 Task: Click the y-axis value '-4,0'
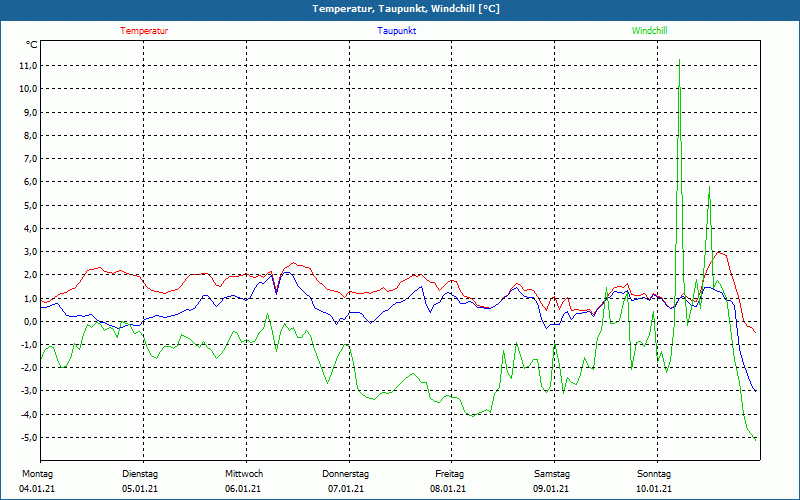coord(27,414)
